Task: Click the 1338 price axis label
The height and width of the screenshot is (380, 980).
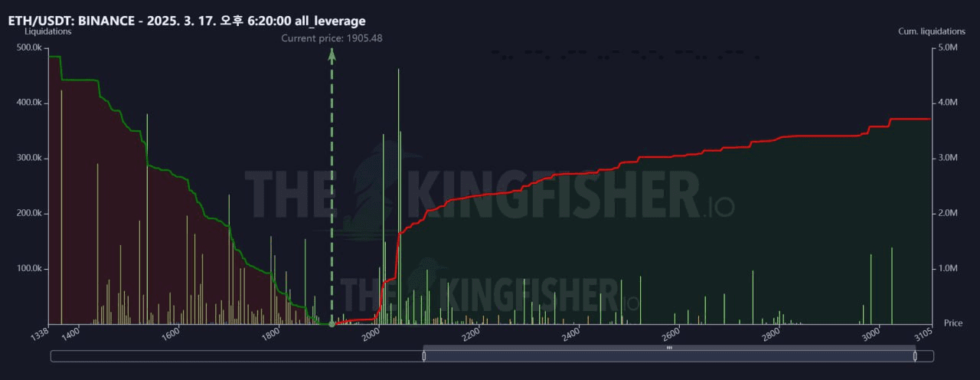Action: click(x=41, y=332)
